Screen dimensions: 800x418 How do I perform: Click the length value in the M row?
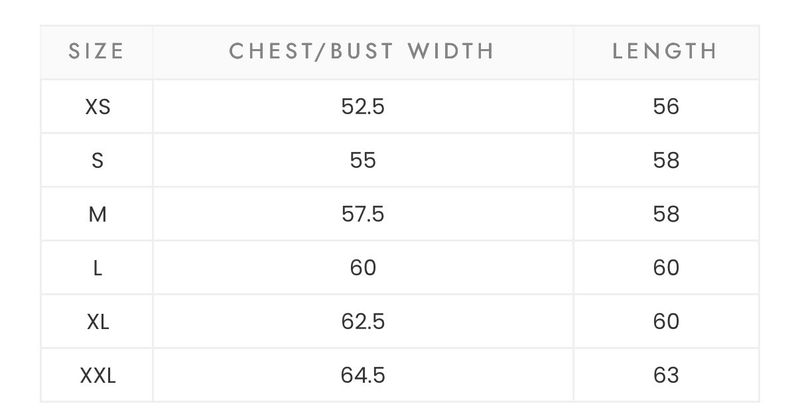pos(666,214)
